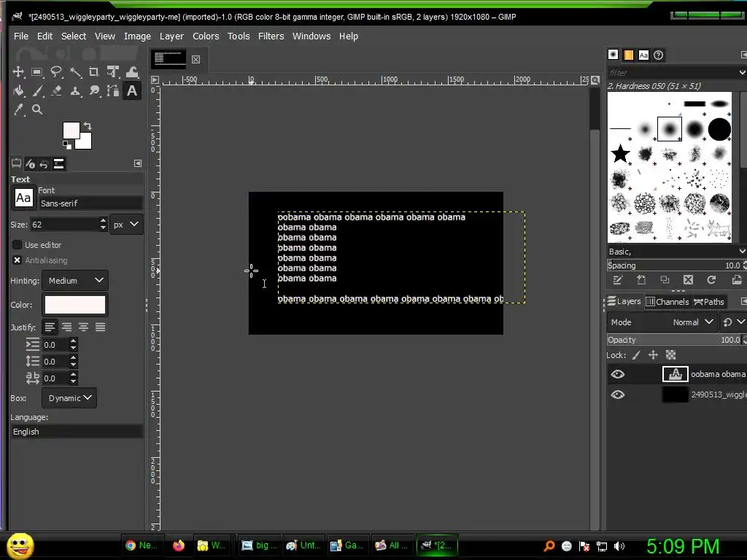Toggle lock alpha channel checkerboard
Image resolution: width=747 pixels, height=560 pixels.
(x=671, y=355)
